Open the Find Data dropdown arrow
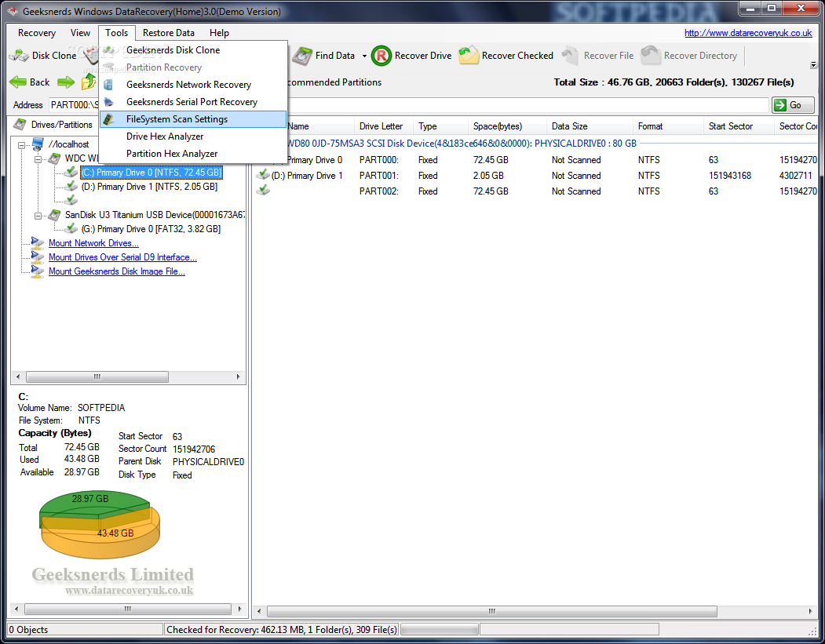 click(x=364, y=56)
